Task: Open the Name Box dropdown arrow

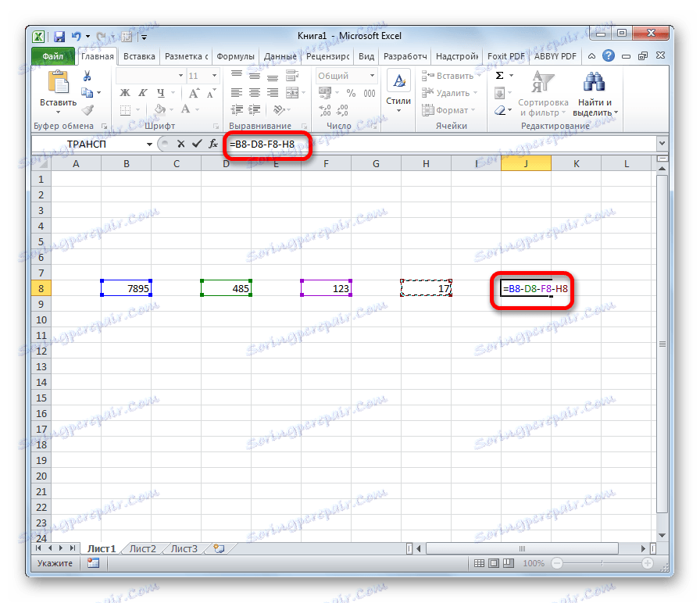Action: (149, 145)
